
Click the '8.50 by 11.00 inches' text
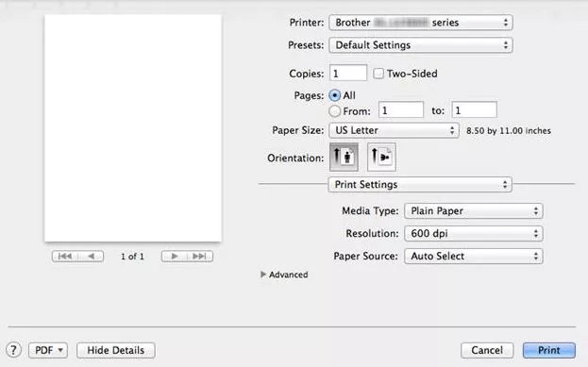coord(509,131)
